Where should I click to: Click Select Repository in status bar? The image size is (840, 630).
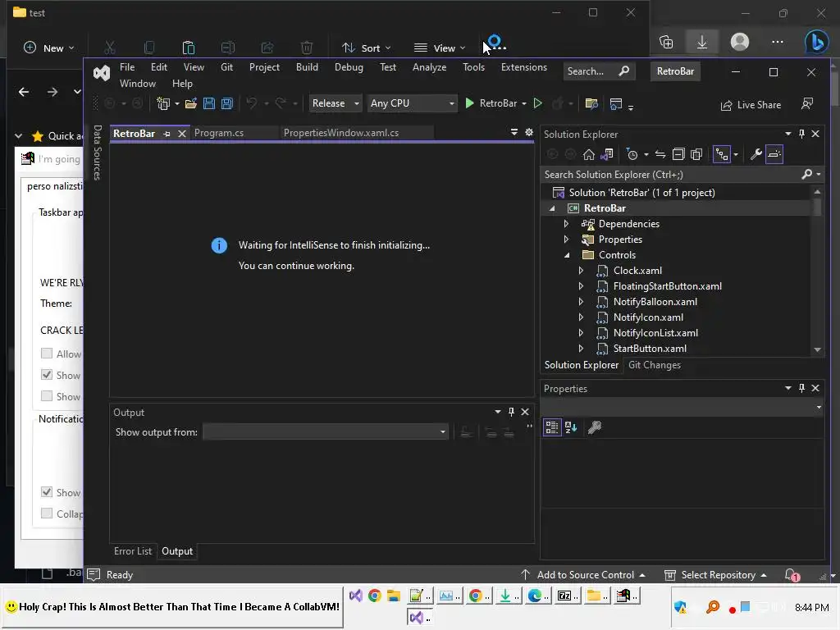pyautogui.click(x=715, y=575)
